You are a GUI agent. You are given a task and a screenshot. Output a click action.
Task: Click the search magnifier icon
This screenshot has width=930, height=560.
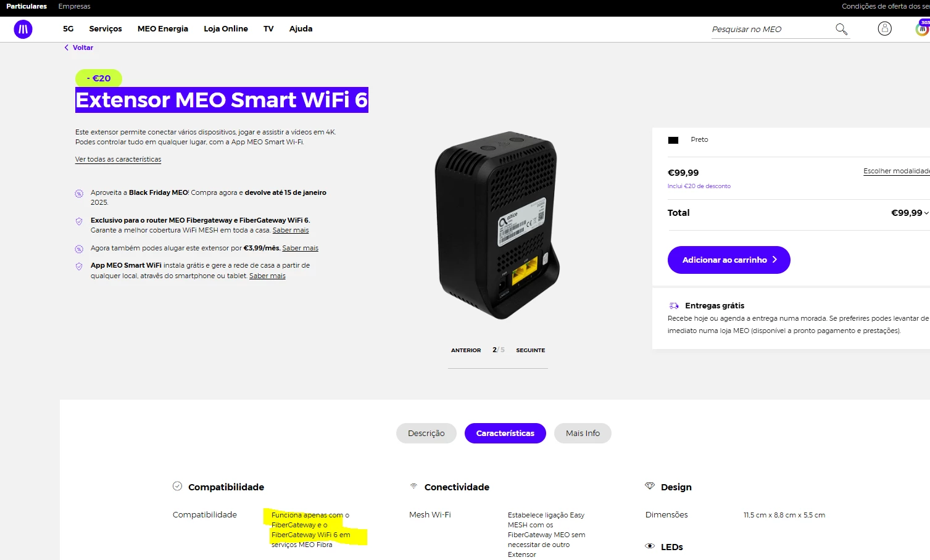(841, 29)
